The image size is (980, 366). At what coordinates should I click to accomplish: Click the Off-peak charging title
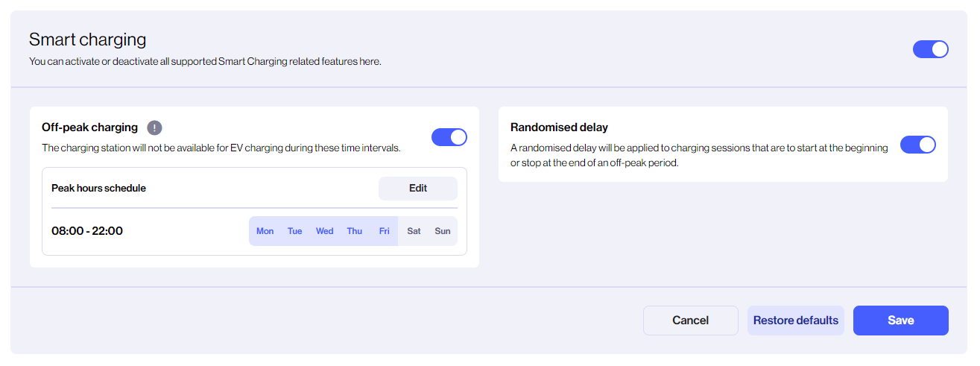coord(89,127)
